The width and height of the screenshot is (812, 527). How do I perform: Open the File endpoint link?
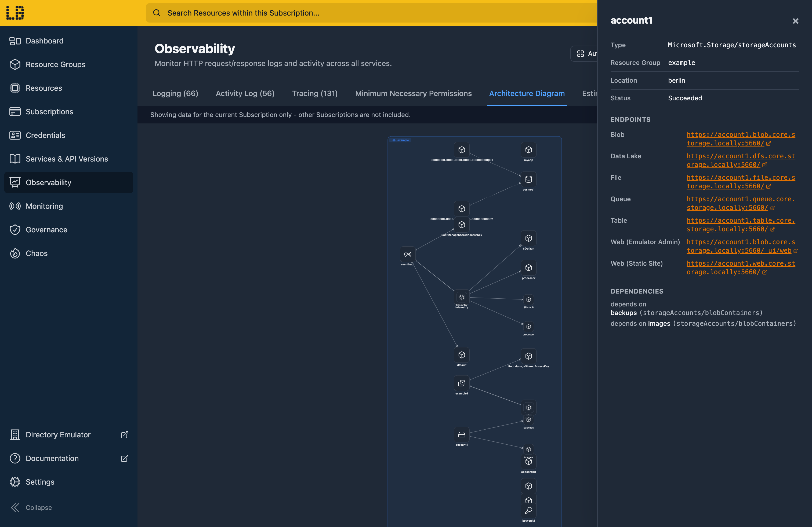point(741,182)
